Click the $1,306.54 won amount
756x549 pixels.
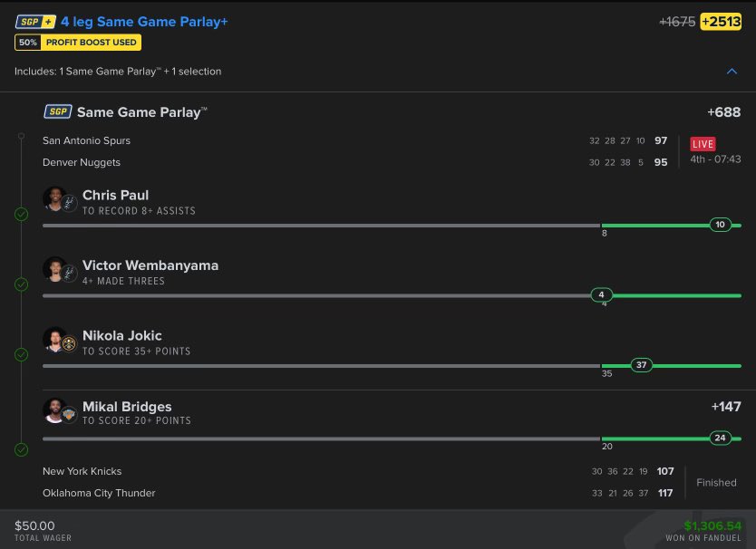pyautogui.click(x=712, y=525)
